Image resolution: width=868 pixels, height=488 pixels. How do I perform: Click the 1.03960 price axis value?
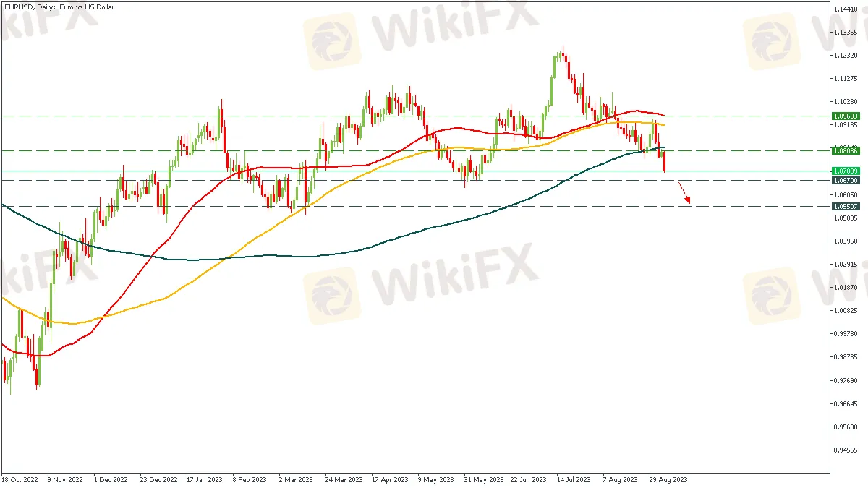point(846,241)
